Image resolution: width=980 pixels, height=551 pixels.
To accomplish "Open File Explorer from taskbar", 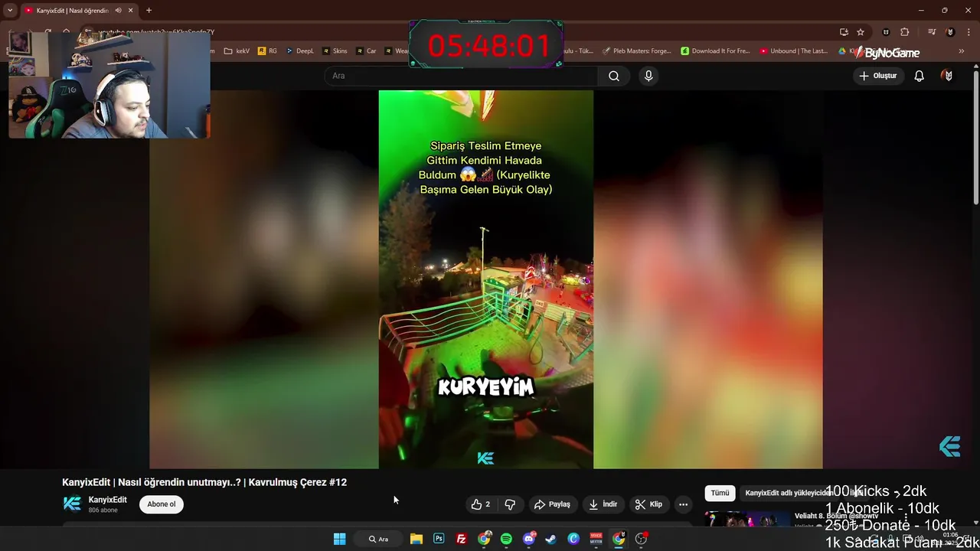I will pyautogui.click(x=416, y=539).
